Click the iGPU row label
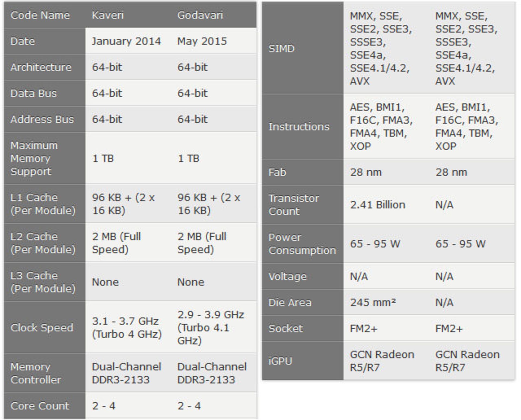This screenshot has height=420, width=521. point(303,361)
